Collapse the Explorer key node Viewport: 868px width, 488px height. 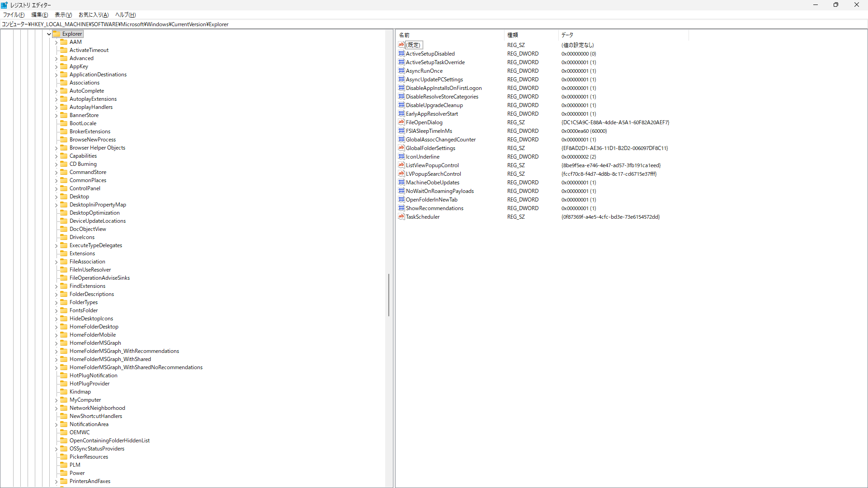(x=49, y=34)
